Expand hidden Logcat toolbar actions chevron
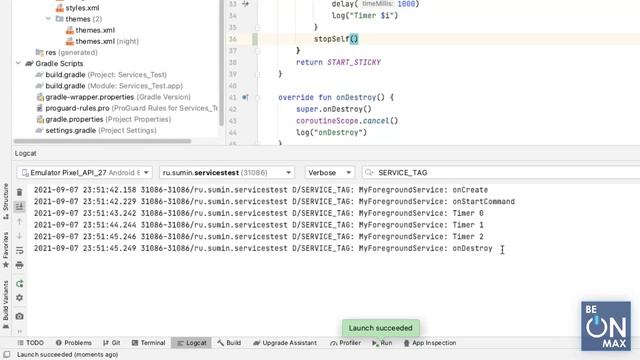The width and height of the screenshot is (640, 360). (x=19, y=331)
